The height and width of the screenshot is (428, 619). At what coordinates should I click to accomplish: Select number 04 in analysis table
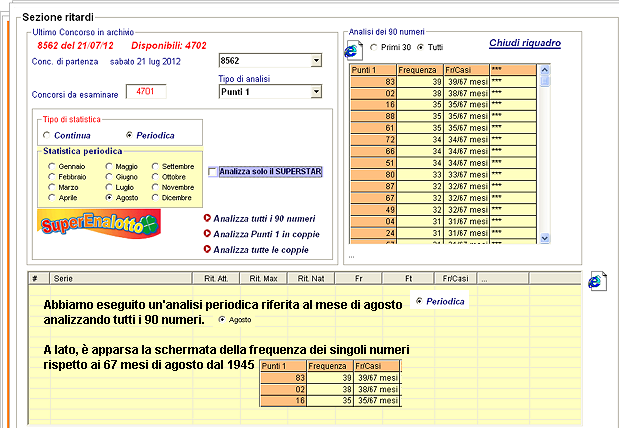click(x=373, y=221)
